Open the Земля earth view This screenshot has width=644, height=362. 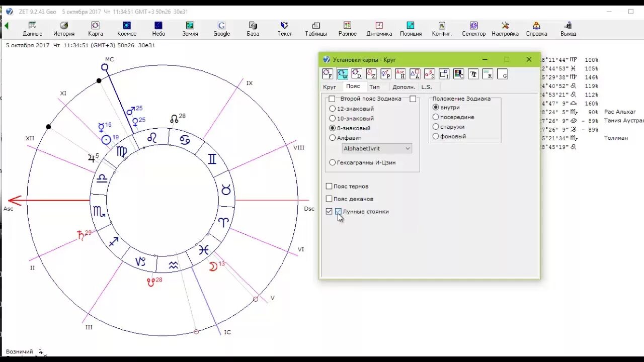(190, 29)
